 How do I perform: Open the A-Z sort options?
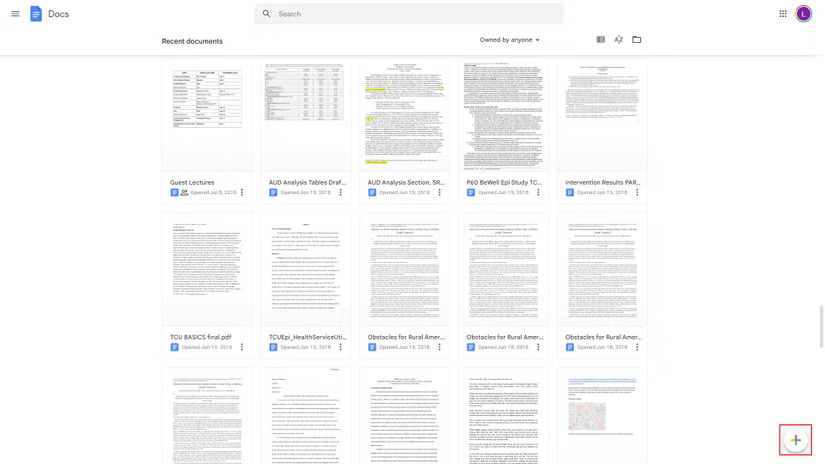(x=619, y=40)
